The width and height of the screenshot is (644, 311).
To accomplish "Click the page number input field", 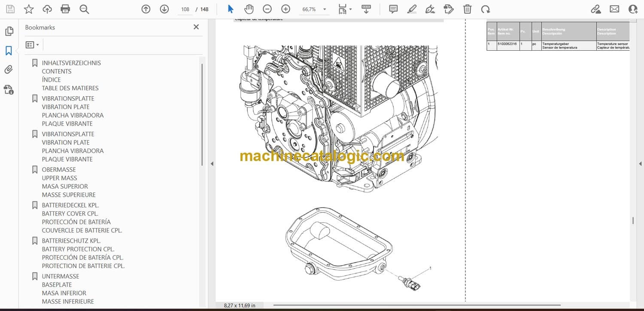I will [x=185, y=9].
